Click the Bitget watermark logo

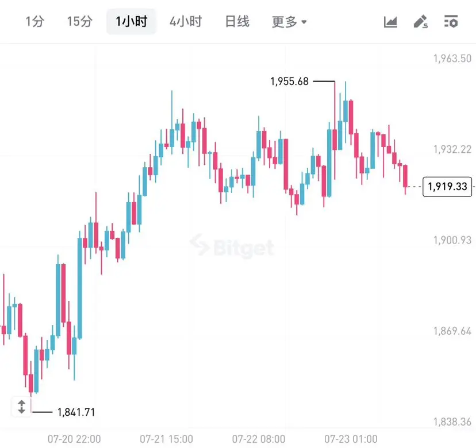pos(232,248)
